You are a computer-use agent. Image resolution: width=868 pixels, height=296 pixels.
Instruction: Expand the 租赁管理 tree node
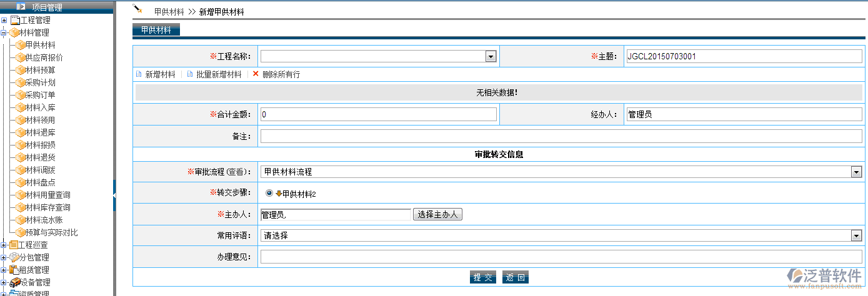pos(4,270)
